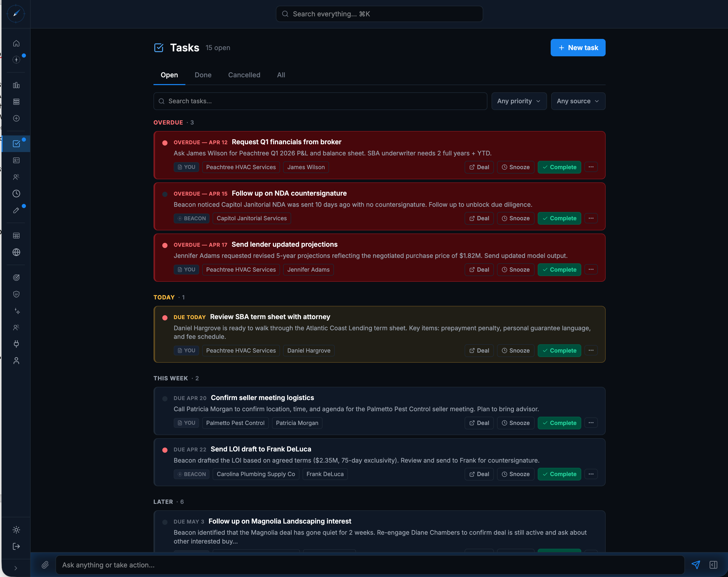Click the Carolina Plumbing Supply Co tag
Viewport: 728px width, 577px height.
(255, 474)
